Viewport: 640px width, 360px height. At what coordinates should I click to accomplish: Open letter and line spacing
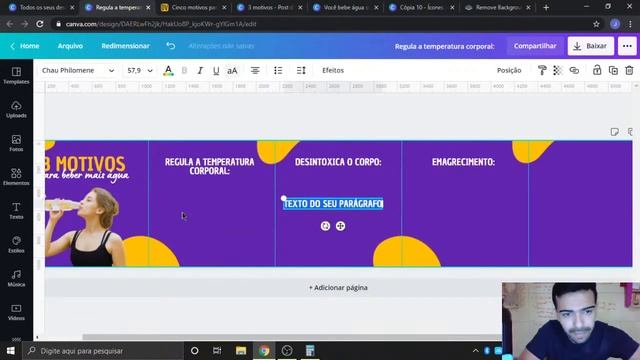pos(301,71)
